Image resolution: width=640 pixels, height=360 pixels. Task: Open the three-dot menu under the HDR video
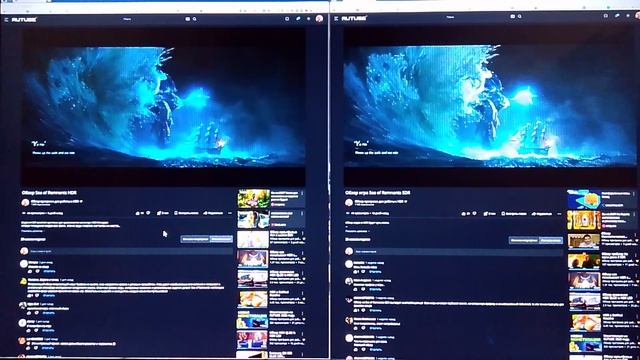click(230, 213)
